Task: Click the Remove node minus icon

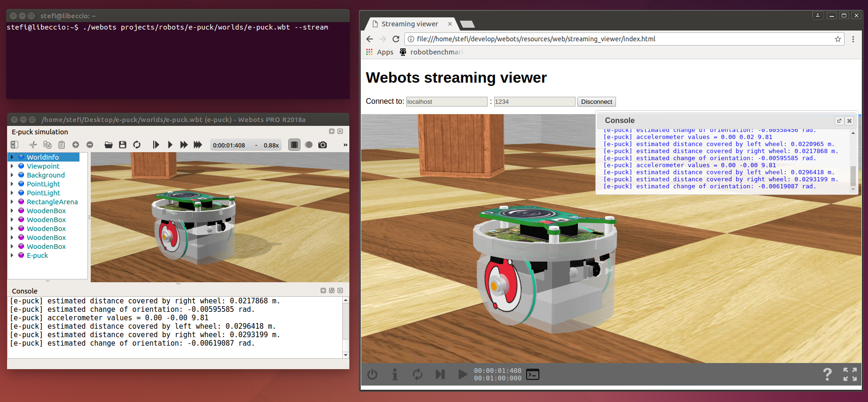Action: point(90,145)
